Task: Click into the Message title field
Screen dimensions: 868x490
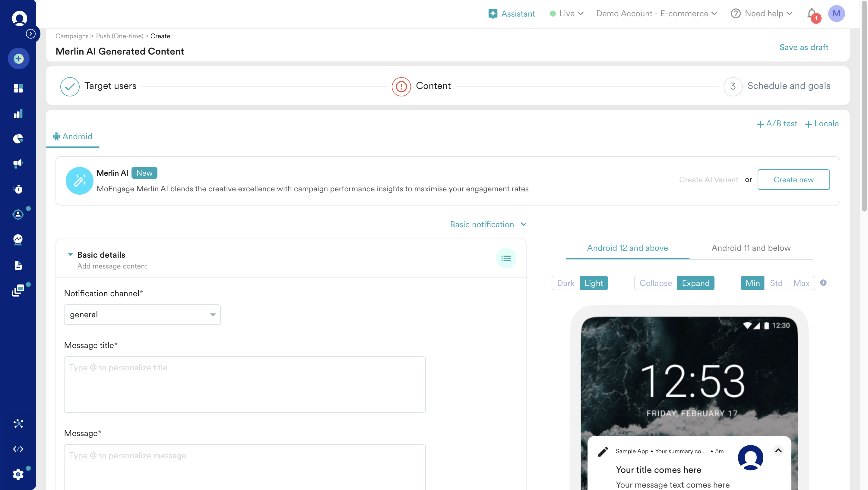Action: coord(245,384)
